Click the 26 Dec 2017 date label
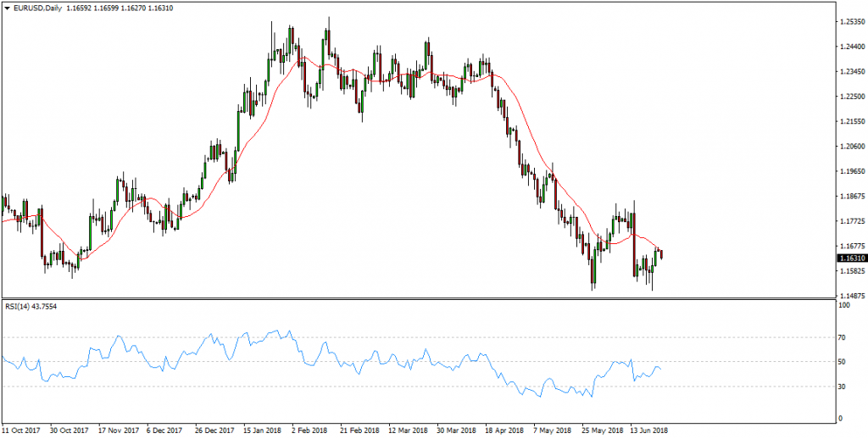Image resolution: width=868 pixels, height=439 pixels. click(214, 431)
